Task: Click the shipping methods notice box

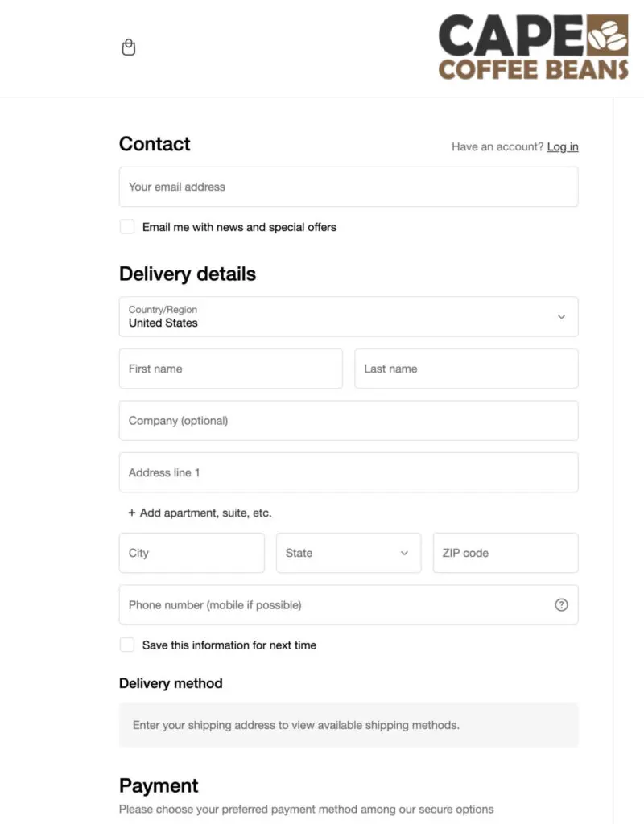Action: pos(348,725)
